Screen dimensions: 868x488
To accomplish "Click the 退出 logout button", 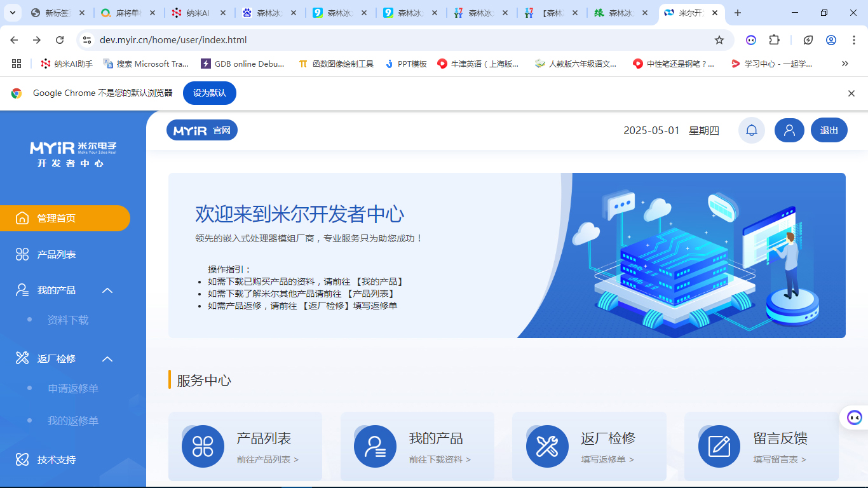I will (x=829, y=130).
